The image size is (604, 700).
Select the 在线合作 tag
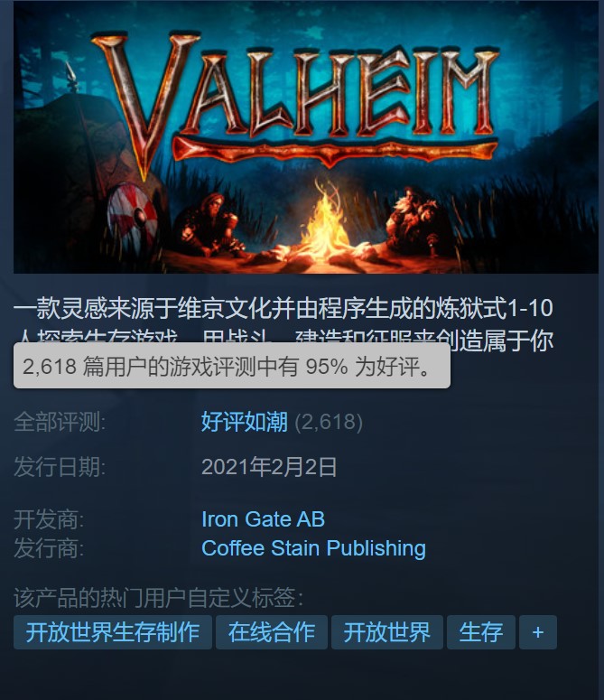272,632
